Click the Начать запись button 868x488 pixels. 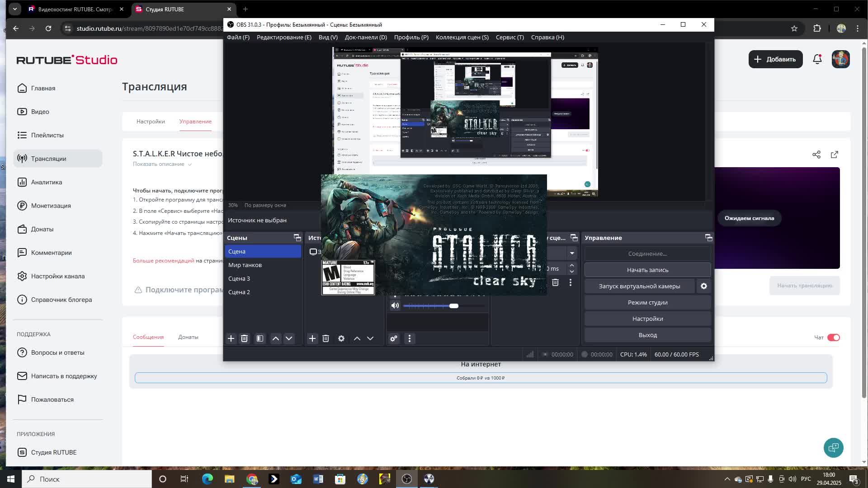(647, 270)
